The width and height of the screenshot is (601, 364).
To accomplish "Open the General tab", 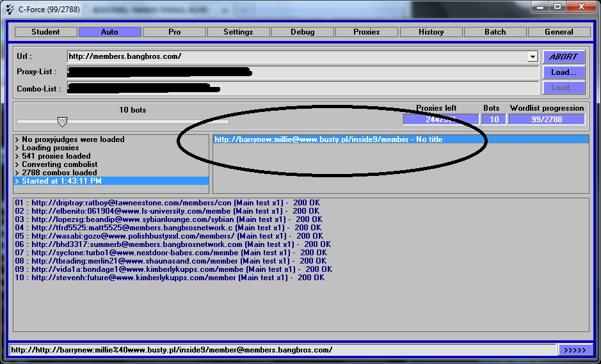I will [559, 32].
